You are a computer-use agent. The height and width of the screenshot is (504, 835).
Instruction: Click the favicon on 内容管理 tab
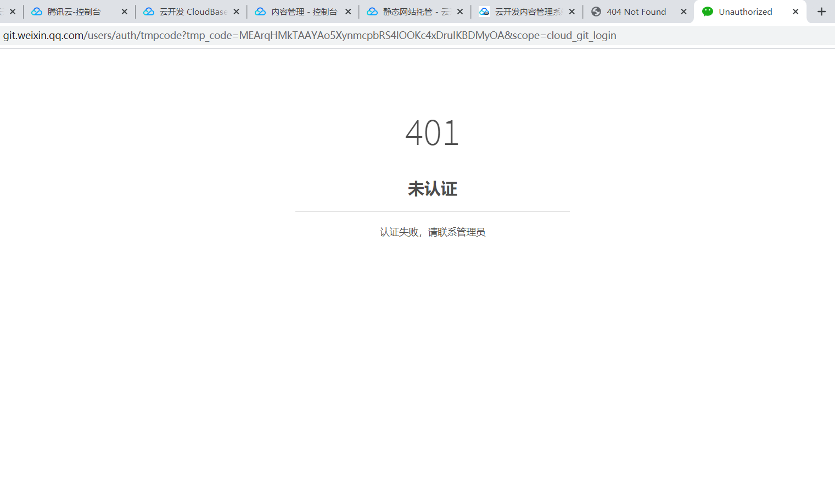coord(261,11)
